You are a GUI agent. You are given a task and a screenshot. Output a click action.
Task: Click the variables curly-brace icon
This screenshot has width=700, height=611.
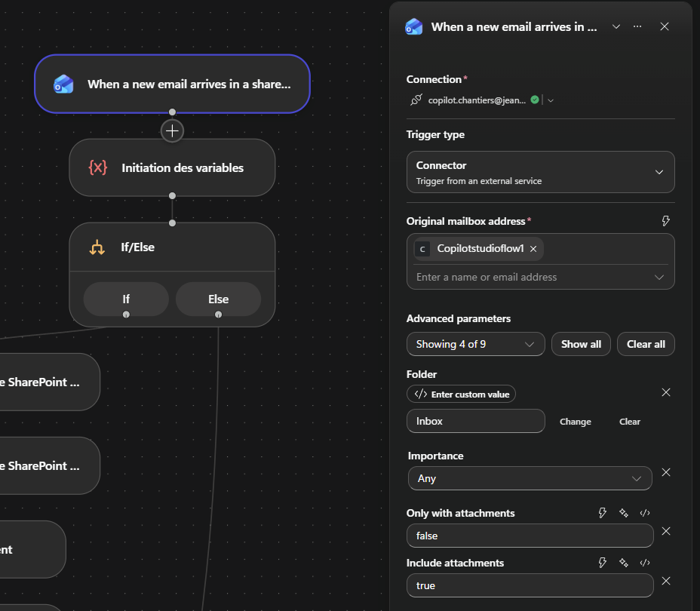98,167
